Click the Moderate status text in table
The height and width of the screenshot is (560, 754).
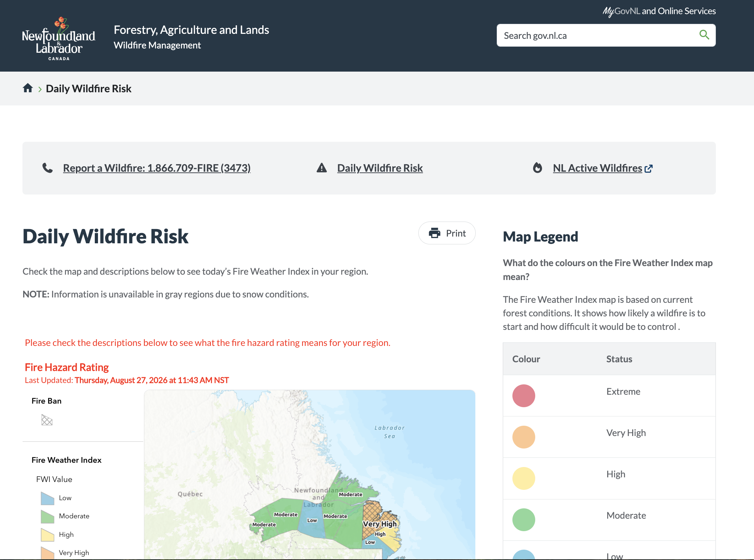(626, 515)
